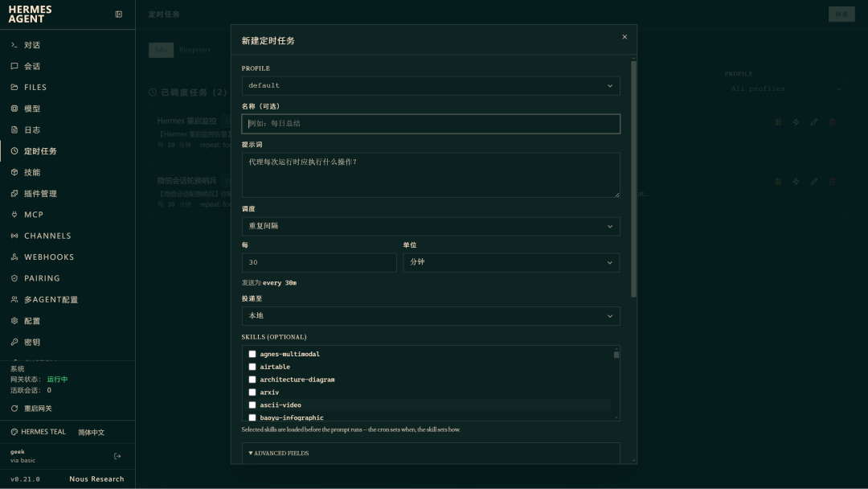Image resolution: width=868 pixels, height=489 pixels.
Task: Click the 创建 button in the top-right corner
Action: (x=841, y=14)
